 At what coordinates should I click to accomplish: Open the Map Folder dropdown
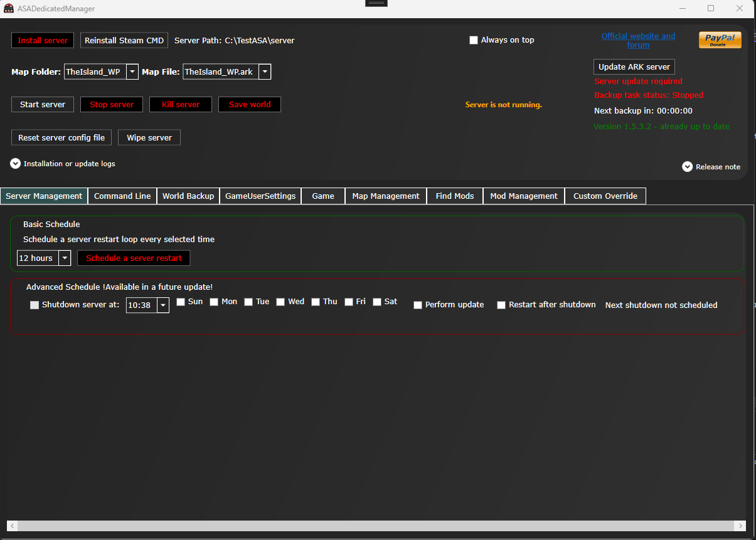pyautogui.click(x=132, y=72)
